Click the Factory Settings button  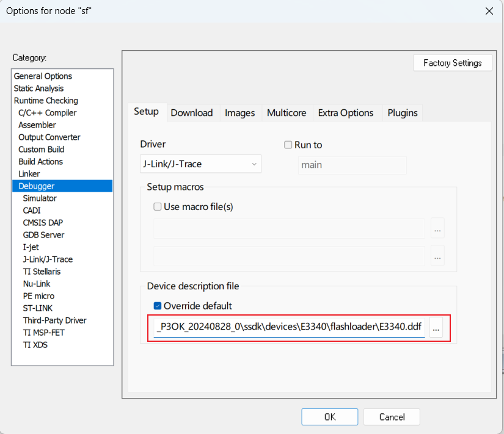453,63
